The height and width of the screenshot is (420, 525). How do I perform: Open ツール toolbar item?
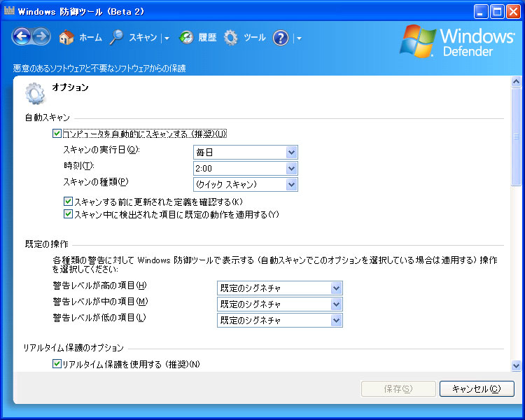(x=255, y=38)
